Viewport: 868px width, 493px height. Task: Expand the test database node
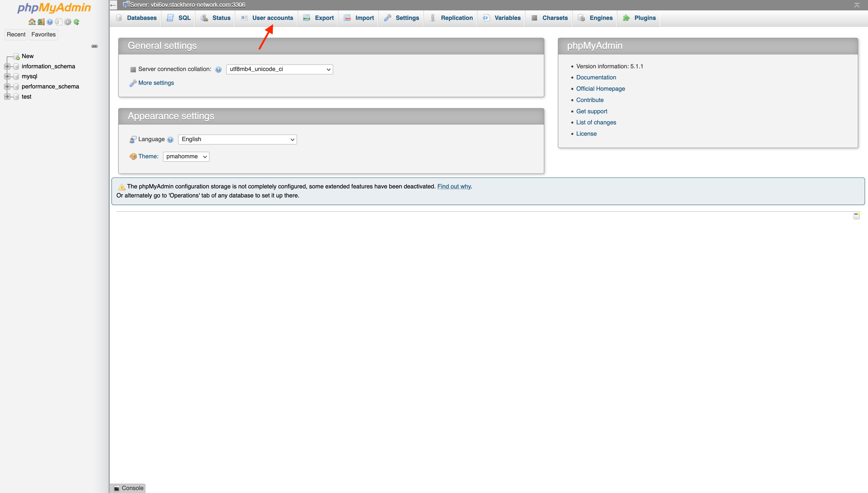pyautogui.click(x=7, y=97)
